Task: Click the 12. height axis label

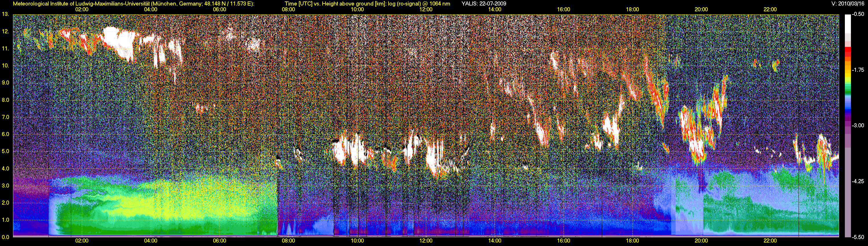Action: (5, 31)
